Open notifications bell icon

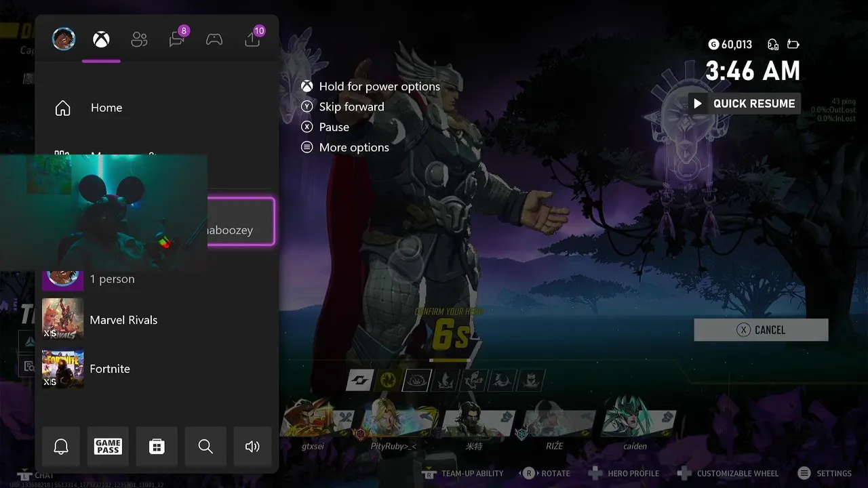click(61, 447)
